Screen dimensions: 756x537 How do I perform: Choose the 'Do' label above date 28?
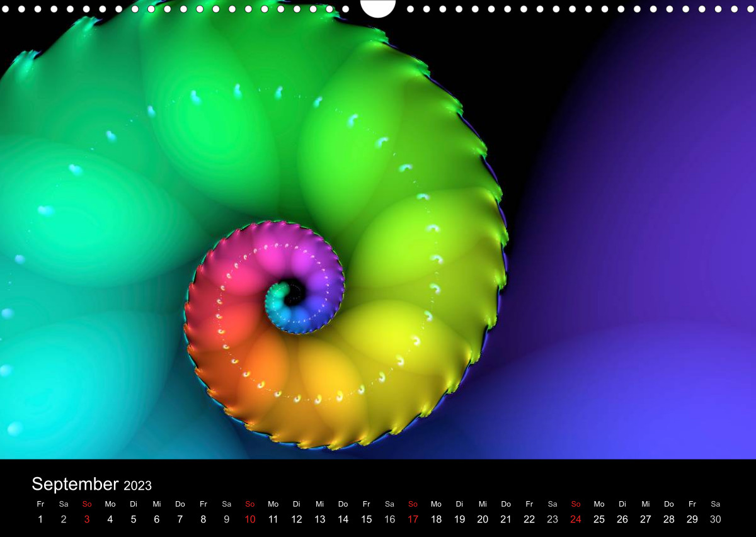[669, 504]
